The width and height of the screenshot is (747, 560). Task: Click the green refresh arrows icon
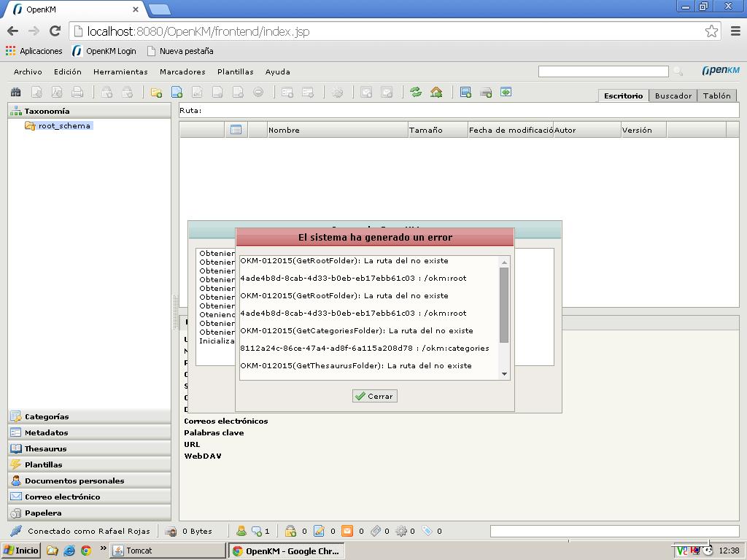pyautogui.click(x=416, y=93)
